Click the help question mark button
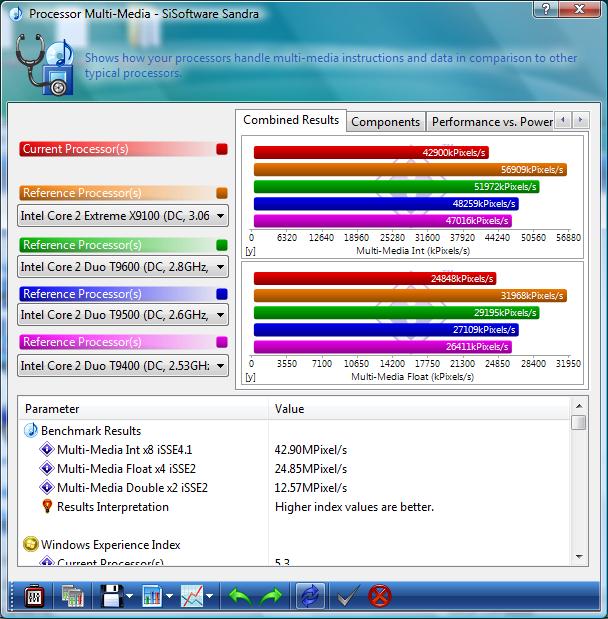Image resolution: width=608 pixels, height=619 pixels. tap(546, 9)
